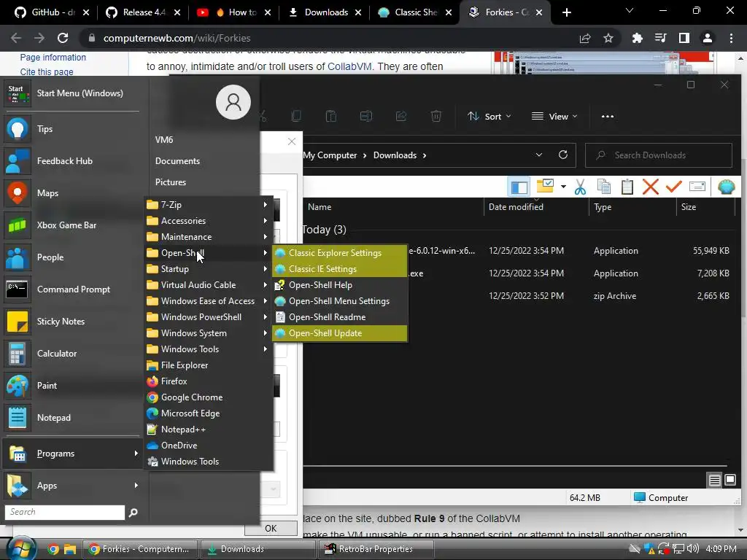Click the Copy icon in Classic Explorer toolbar
The height and width of the screenshot is (560, 747).
tap(603, 187)
